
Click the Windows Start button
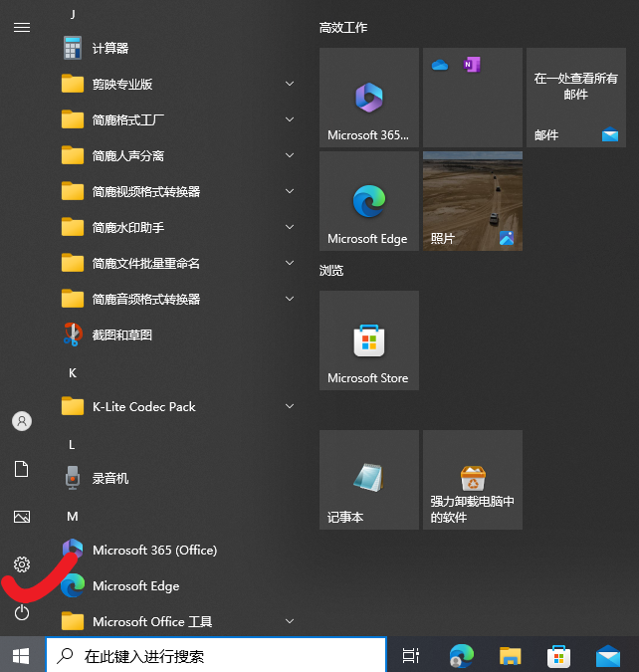[x=22, y=656]
